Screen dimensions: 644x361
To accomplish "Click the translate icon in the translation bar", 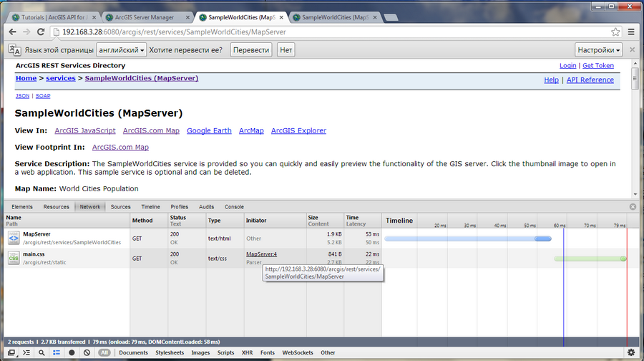I will tap(14, 49).
